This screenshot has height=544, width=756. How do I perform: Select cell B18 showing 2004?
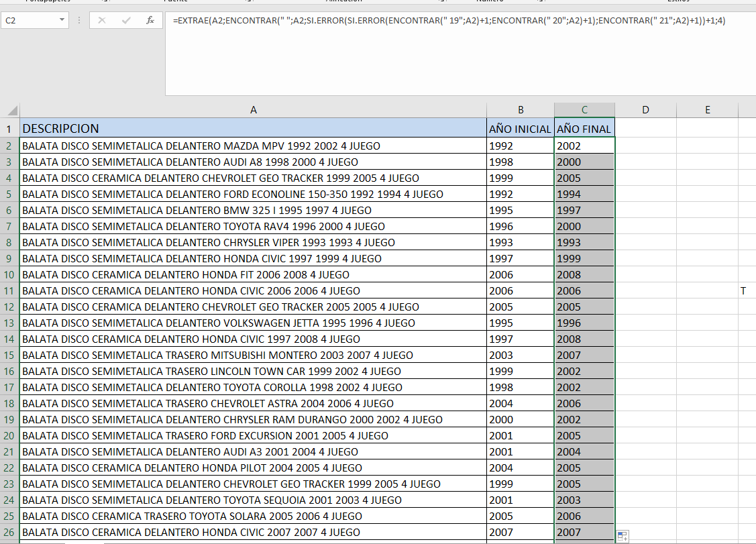521,403
